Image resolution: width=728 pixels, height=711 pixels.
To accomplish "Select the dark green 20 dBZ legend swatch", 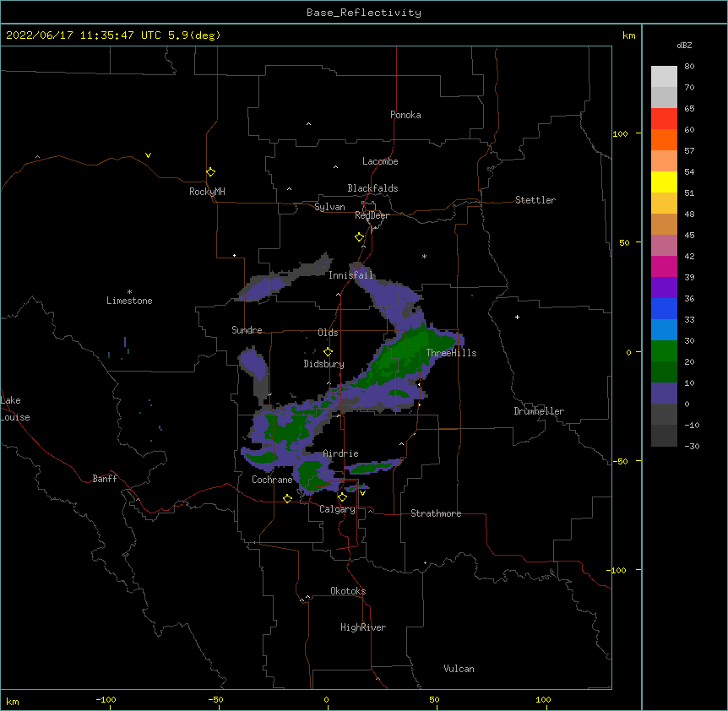I will [664, 372].
